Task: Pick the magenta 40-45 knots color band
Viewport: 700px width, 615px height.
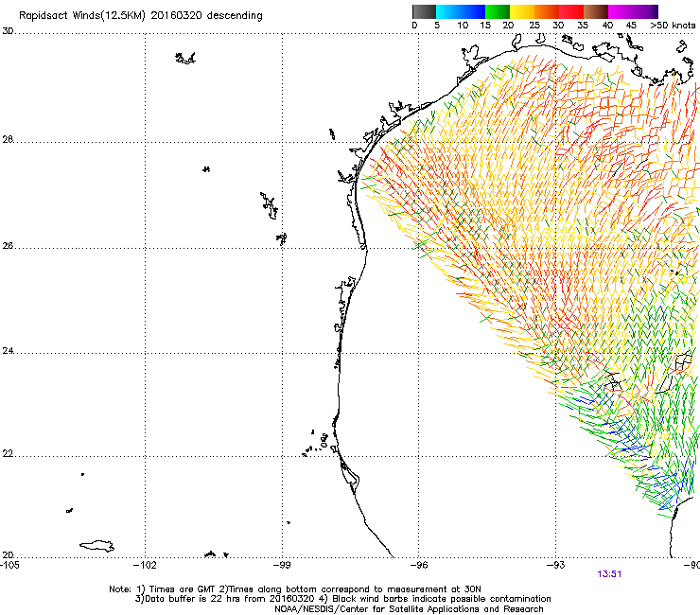Action: coord(621,11)
